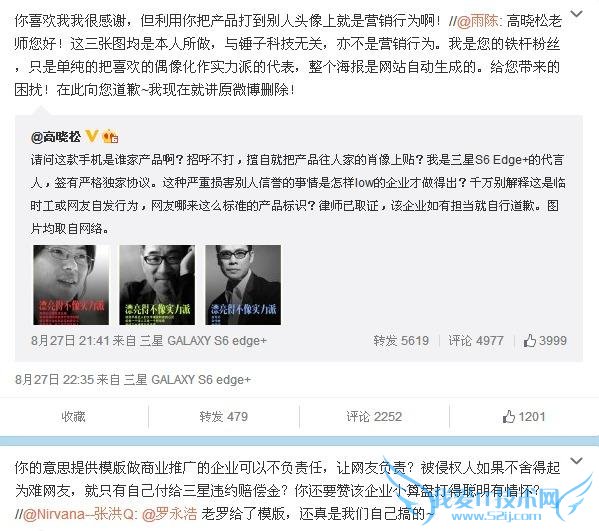Like the post with 1201 thumbs up

point(524,416)
